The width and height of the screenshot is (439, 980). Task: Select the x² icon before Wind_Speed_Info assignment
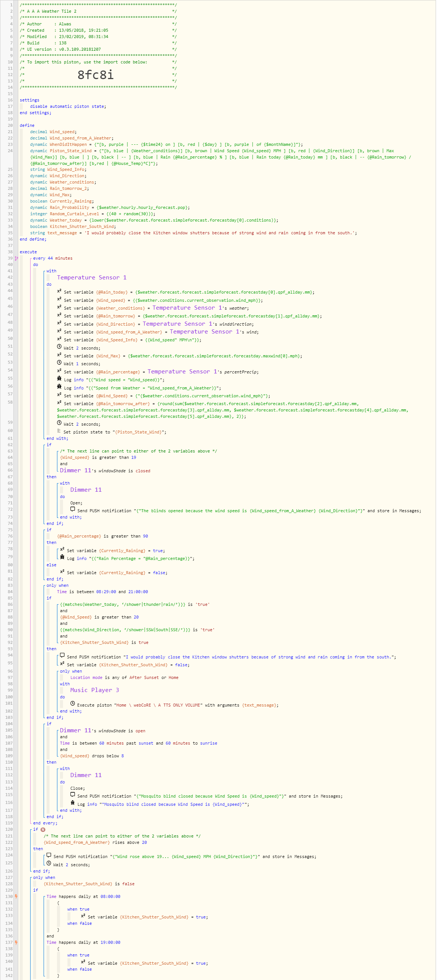59,339
